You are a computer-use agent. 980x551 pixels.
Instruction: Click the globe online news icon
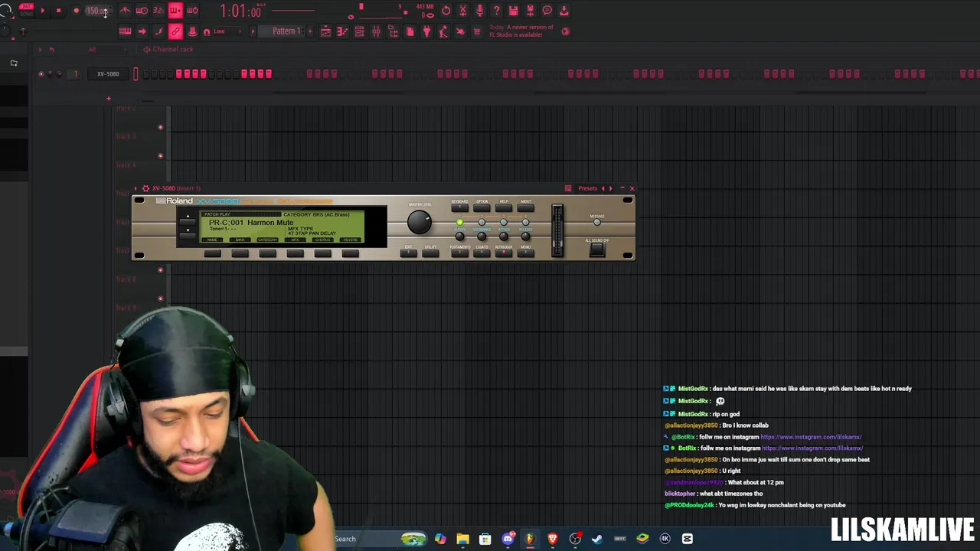566,31
